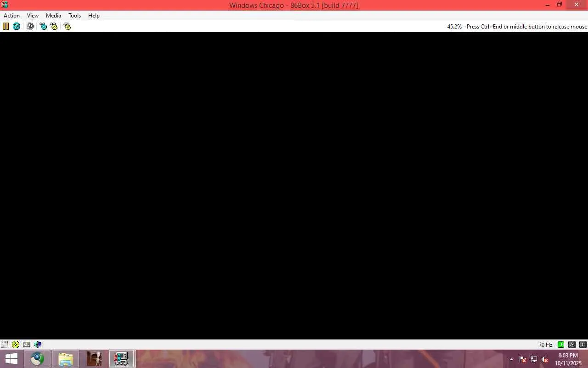
Task: Toggle the Caps Lock 'A' indicator
Action: [572, 345]
